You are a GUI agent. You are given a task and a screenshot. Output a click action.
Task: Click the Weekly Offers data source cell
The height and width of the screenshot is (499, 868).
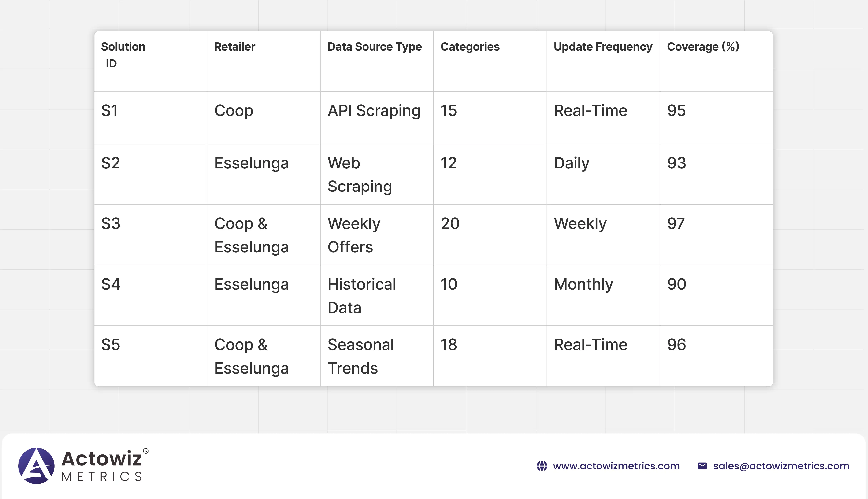354,235
